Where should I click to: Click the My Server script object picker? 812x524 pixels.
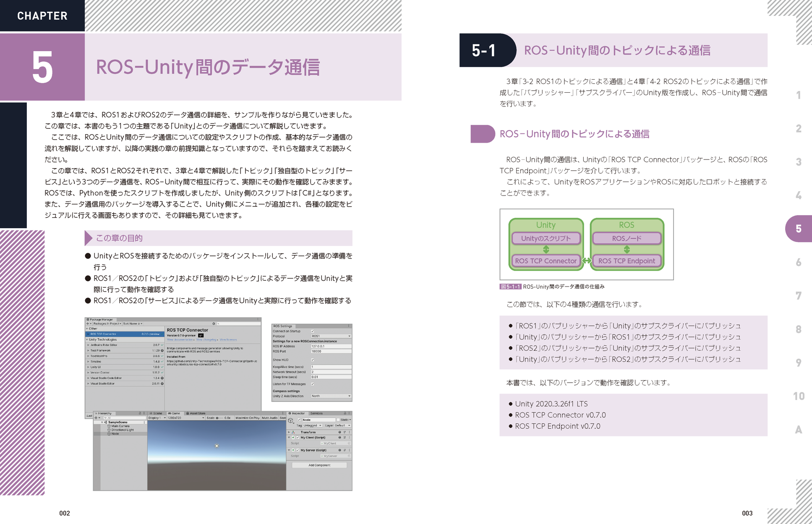[349, 456]
